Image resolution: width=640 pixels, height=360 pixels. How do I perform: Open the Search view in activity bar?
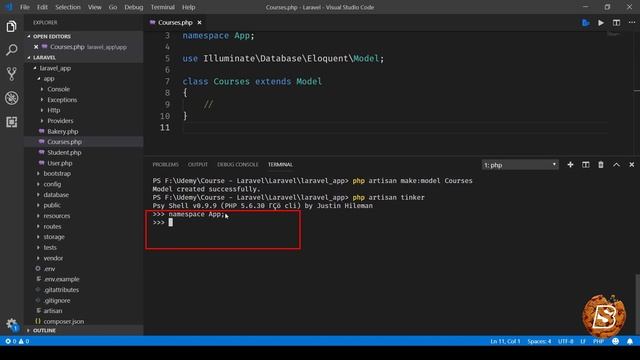11,50
